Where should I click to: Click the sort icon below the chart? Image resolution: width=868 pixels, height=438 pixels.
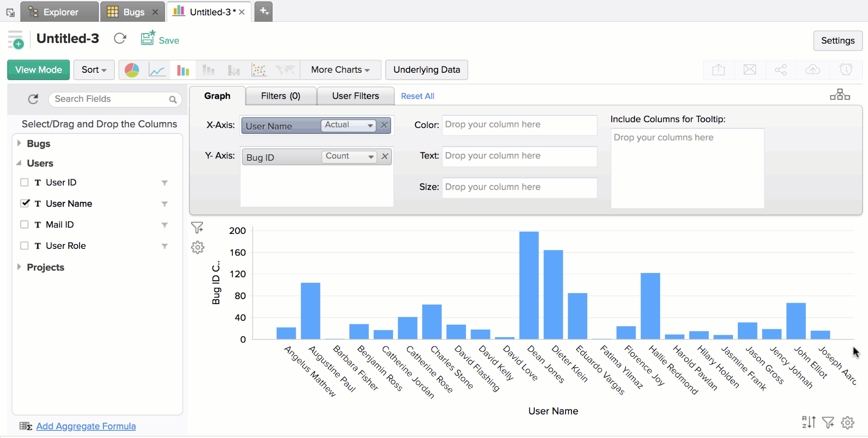tap(808, 422)
